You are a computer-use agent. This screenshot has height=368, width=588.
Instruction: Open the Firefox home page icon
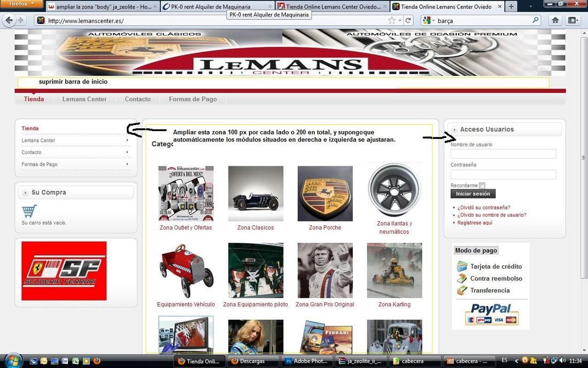(x=555, y=20)
